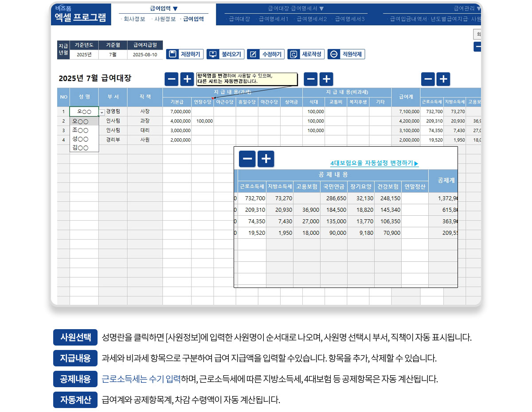Viewport: 532px width, 412px height.
Task: Click the 교통비 column header cell
Action: [x=336, y=102]
